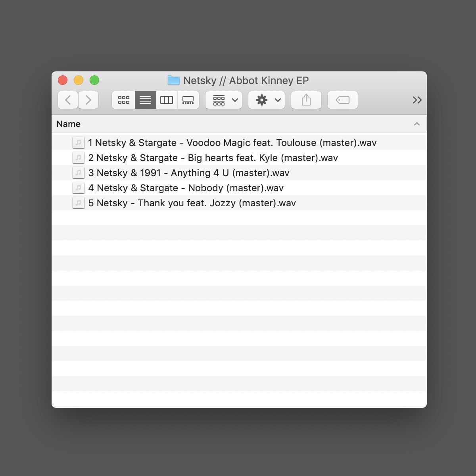Click the audio icon of the Anything 4 U file

[79, 173]
